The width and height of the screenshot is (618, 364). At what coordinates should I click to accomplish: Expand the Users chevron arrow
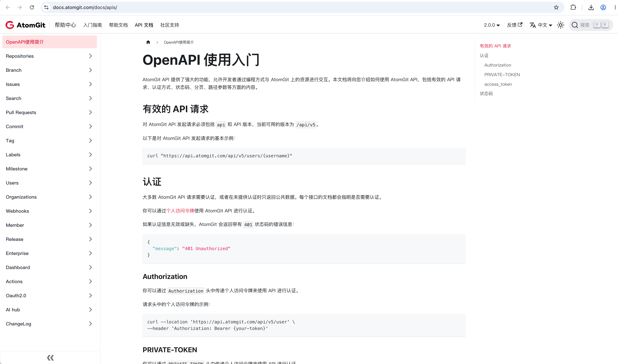[90, 183]
